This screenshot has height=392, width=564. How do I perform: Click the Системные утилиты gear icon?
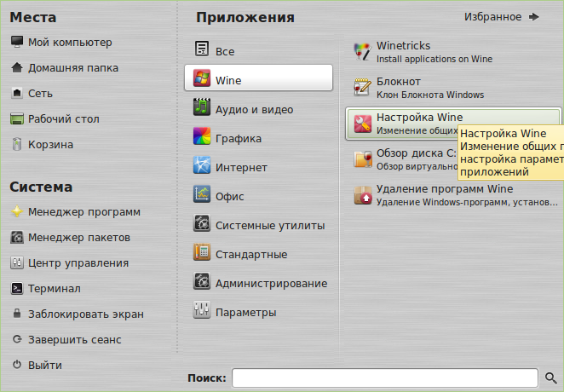pos(202,223)
